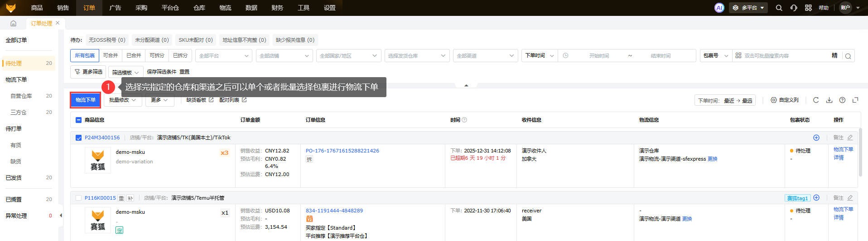Click the 补 tag on P116K00015
The image size is (868, 241).
[x=130, y=198]
